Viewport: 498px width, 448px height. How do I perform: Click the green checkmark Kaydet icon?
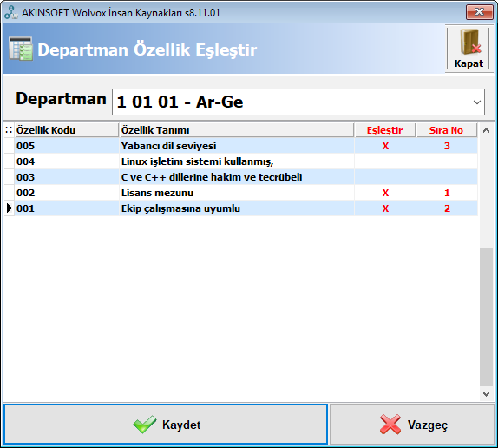145,425
